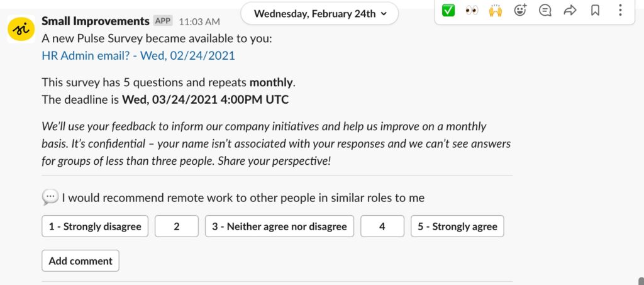
Task: Reply in thread using the speech bubble icon
Action: 545,11
